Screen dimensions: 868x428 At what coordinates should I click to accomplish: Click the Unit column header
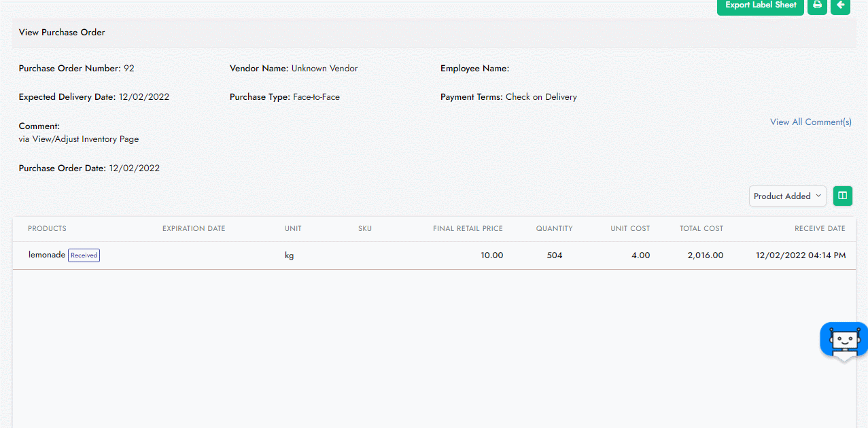pos(293,229)
